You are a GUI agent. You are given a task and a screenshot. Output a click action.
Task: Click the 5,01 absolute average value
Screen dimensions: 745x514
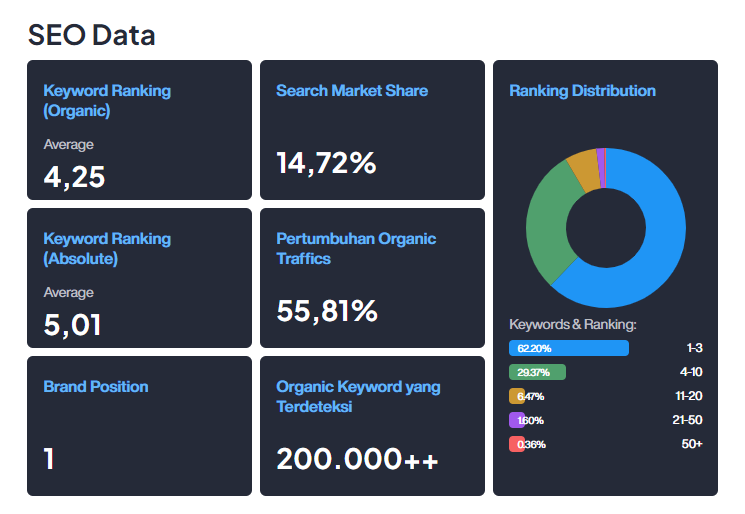coord(72,325)
